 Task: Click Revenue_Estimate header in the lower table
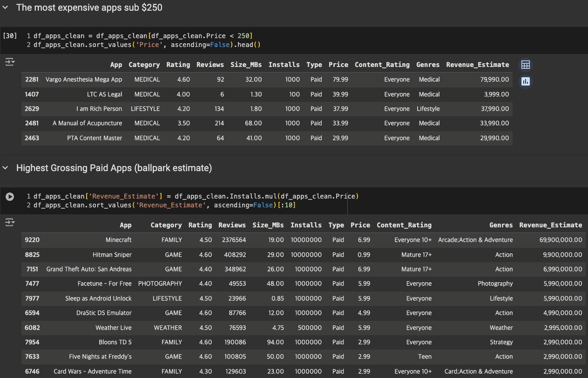(x=551, y=225)
